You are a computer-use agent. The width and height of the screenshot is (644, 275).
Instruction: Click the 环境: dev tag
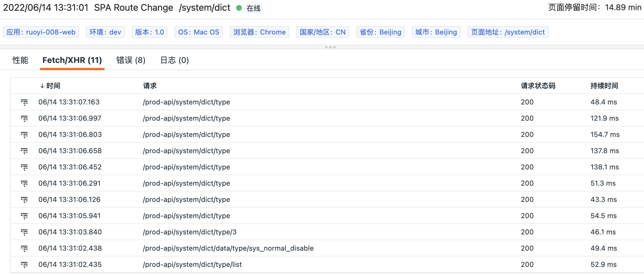pyautogui.click(x=105, y=32)
